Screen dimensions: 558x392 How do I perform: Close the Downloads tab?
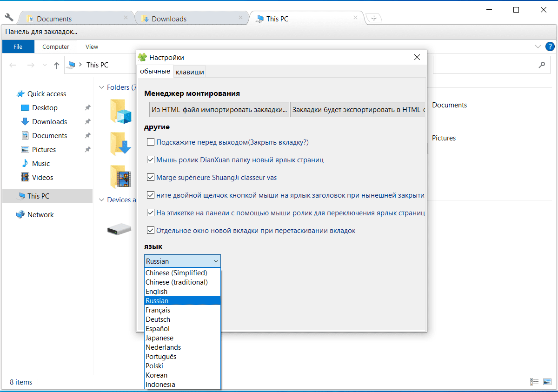pos(241,18)
